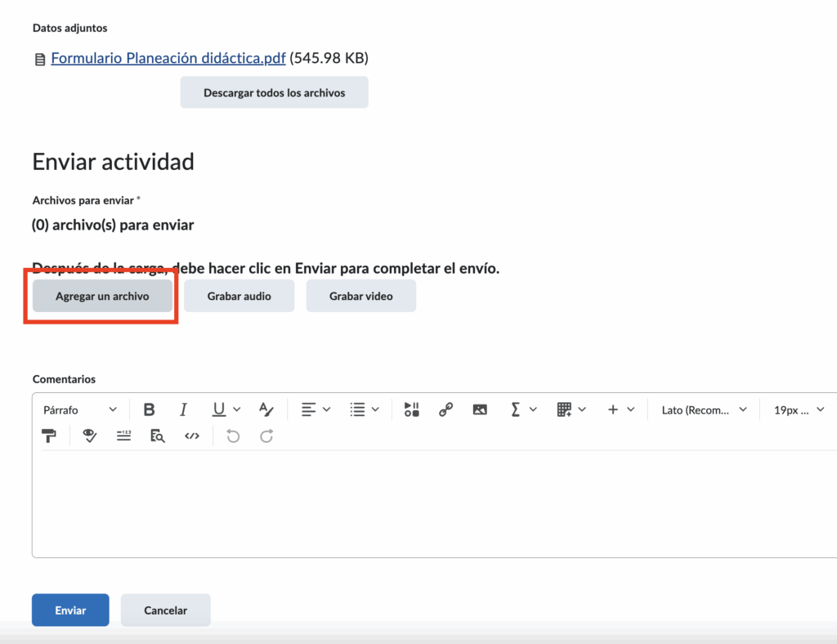
Task: Expand the Párrafo format dropdown
Action: coord(80,409)
